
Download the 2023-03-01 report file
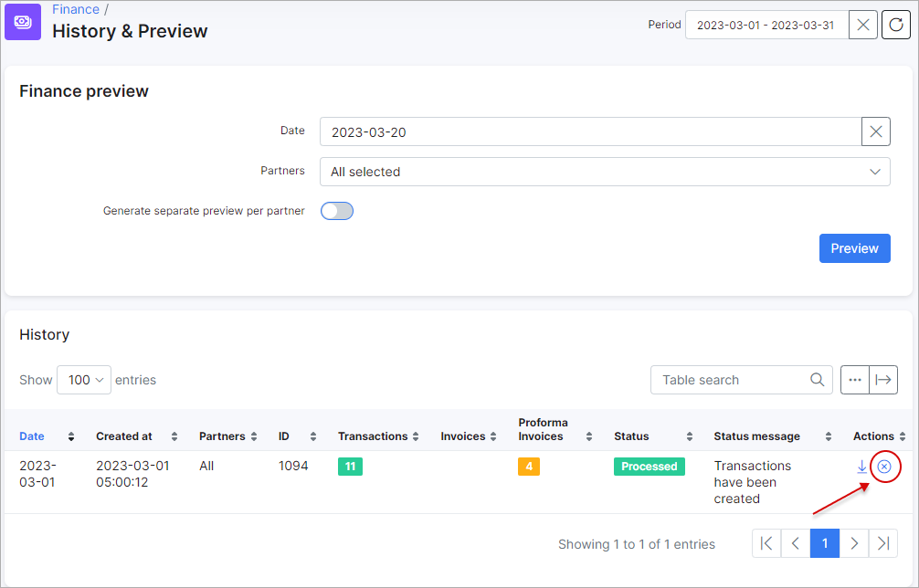[x=861, y=467]
